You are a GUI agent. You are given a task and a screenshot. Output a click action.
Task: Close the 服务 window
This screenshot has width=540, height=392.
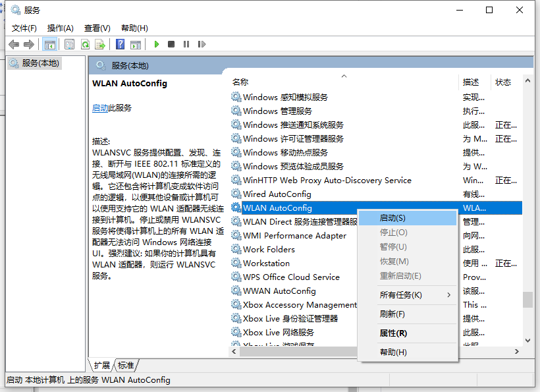(x=520, y=10)
